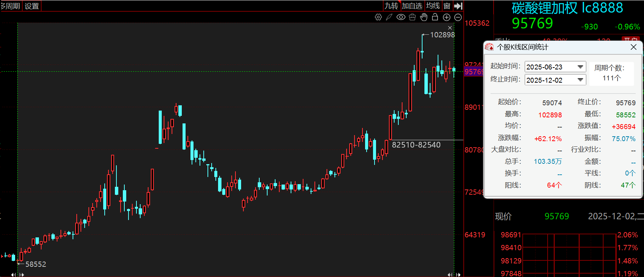Select the feather drawing tool

[x=389, y=17]
